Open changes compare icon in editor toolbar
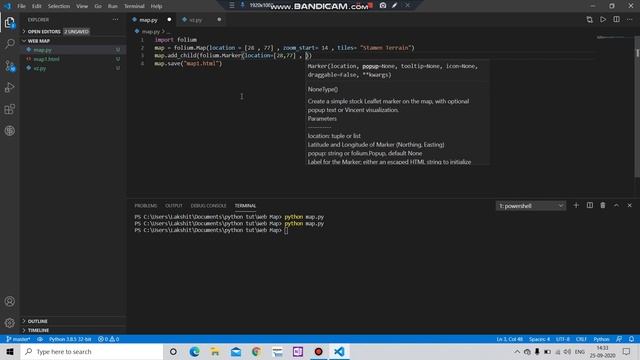640x360 pixels. pos(589,20)
